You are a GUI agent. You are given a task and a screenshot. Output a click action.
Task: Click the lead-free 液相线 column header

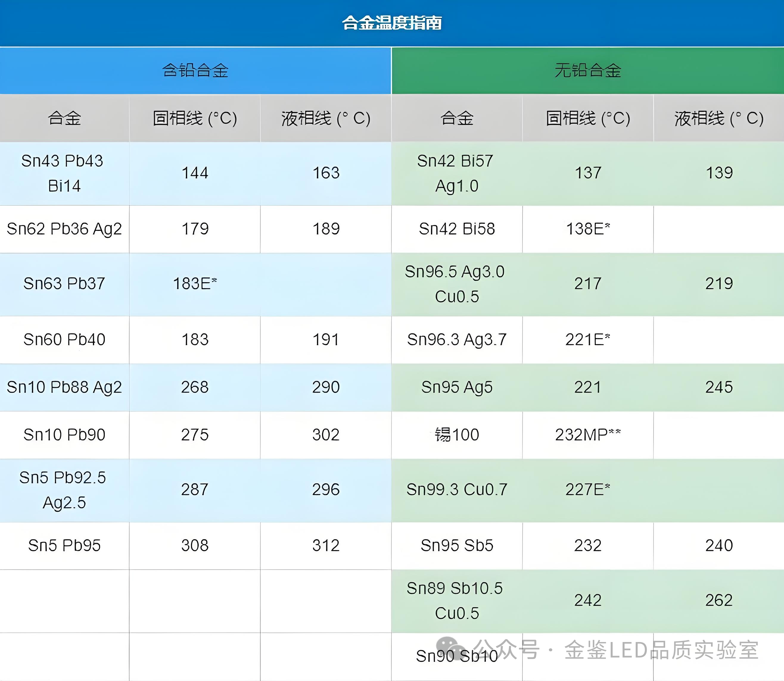(x=718, y=118)
